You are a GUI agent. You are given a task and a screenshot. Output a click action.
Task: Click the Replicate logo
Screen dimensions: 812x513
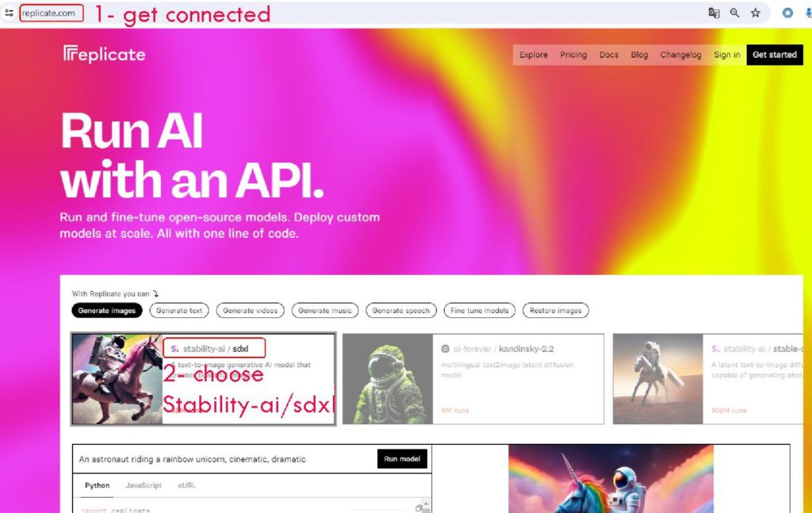pos(104,55)
